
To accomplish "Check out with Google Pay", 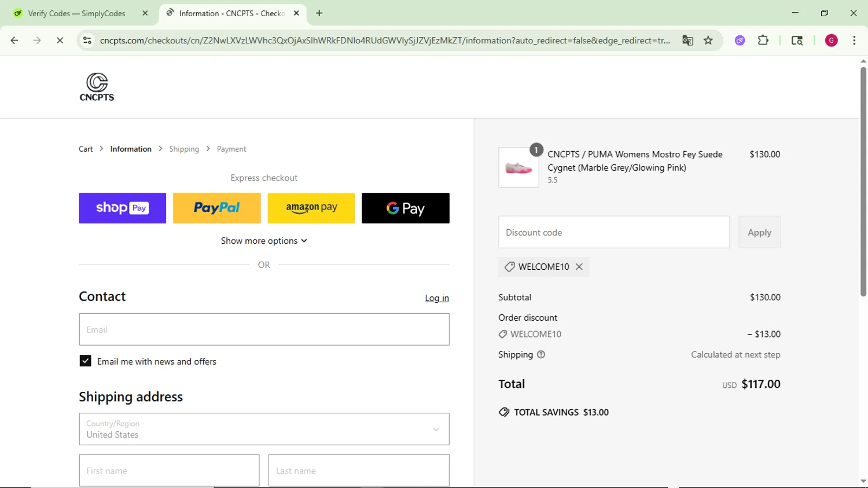I will pyautogui.click(x=406, y=208).
